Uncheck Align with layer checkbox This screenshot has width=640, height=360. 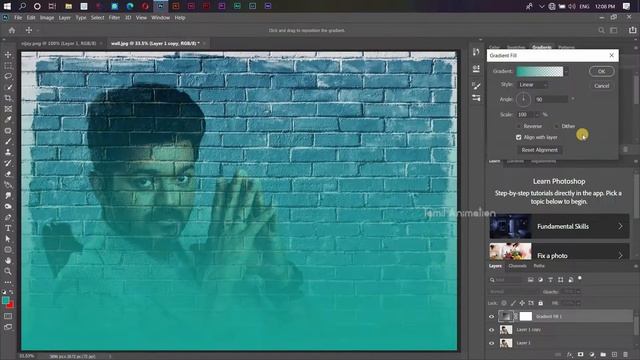click(x=518, y=138)
